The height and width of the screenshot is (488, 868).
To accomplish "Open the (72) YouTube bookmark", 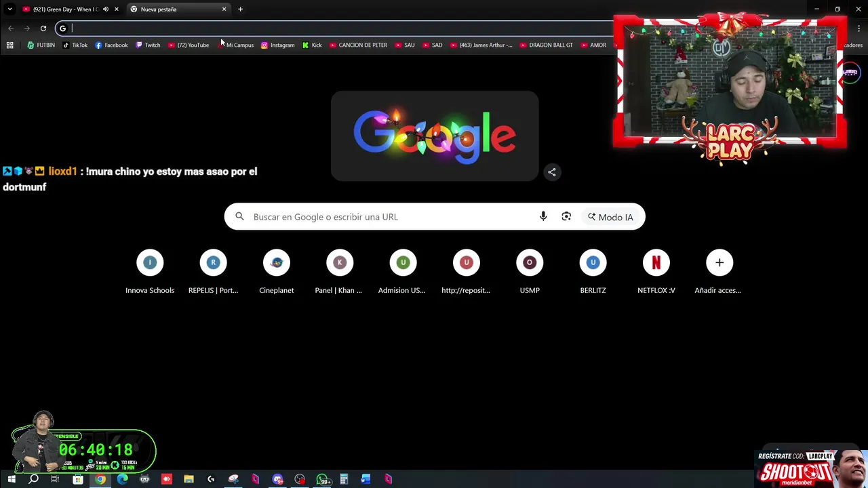I will point(189,45).
